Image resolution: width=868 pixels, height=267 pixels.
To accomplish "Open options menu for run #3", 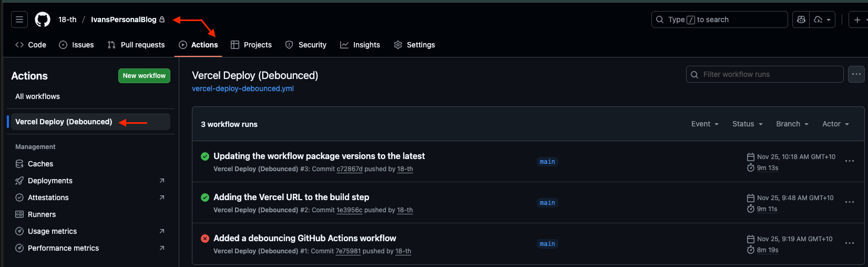I will (x=850, y=161).
